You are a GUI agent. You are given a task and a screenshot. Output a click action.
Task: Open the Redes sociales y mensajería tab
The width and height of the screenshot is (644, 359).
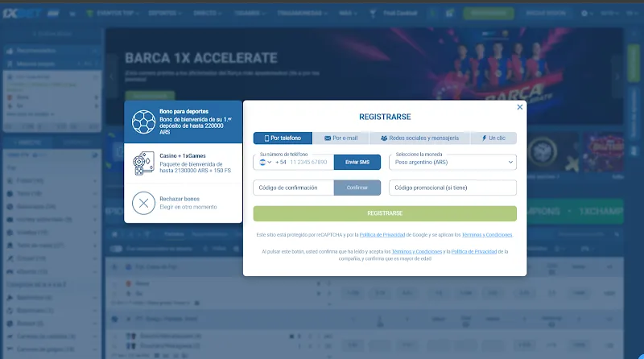point(419,138)
